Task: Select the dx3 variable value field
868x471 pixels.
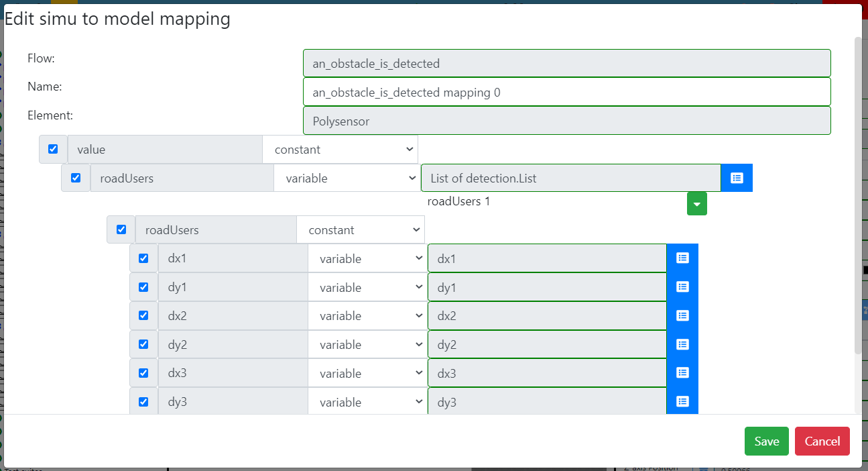Action: [x=547, y=373]
